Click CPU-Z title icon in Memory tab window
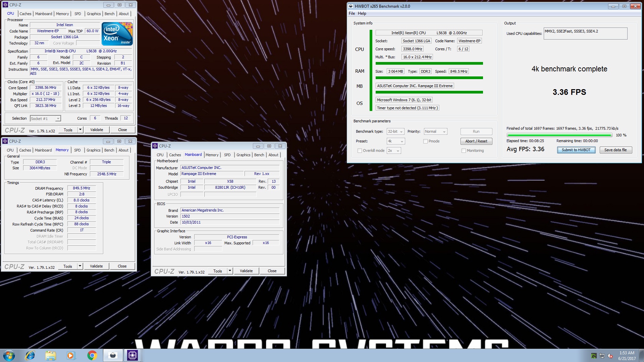644x362 pixels. (5, 141)
